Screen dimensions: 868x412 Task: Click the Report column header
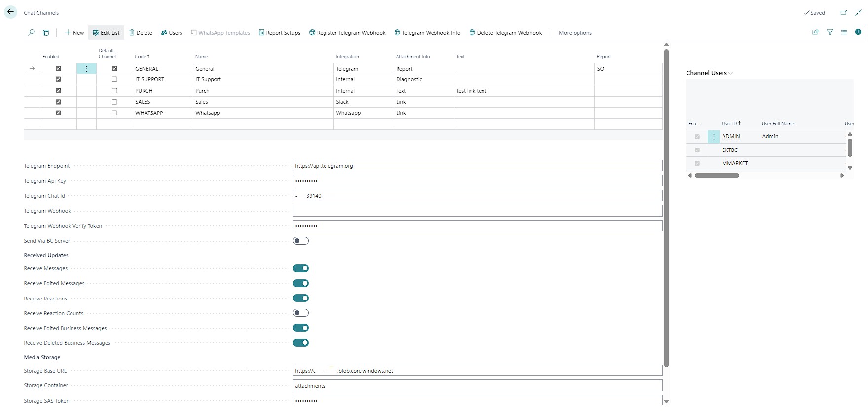tap(604, 57)
